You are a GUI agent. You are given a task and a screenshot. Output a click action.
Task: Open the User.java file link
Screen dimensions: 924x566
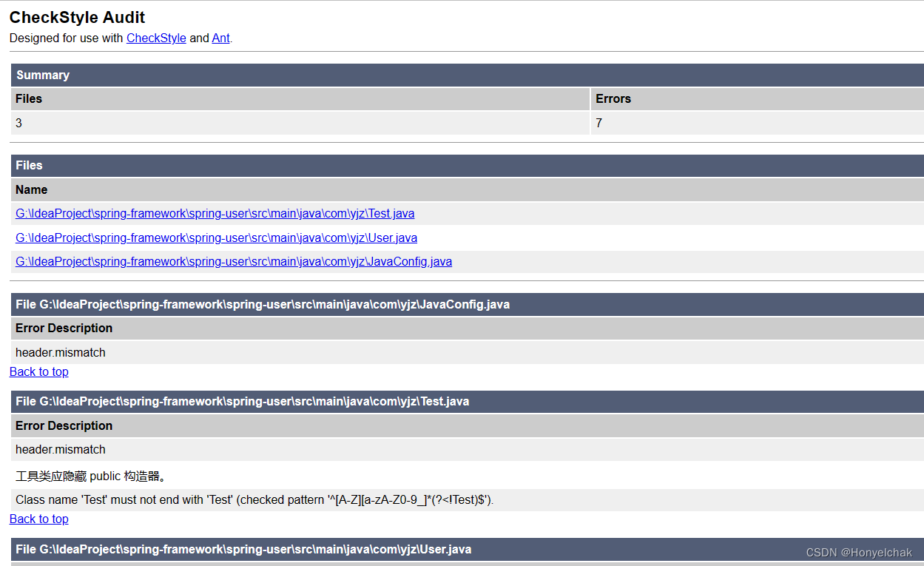point(215,237)
